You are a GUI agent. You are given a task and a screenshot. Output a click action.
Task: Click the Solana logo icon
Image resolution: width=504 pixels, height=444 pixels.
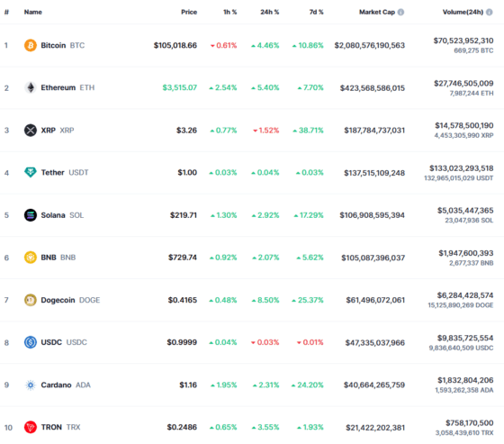(31, 215)
